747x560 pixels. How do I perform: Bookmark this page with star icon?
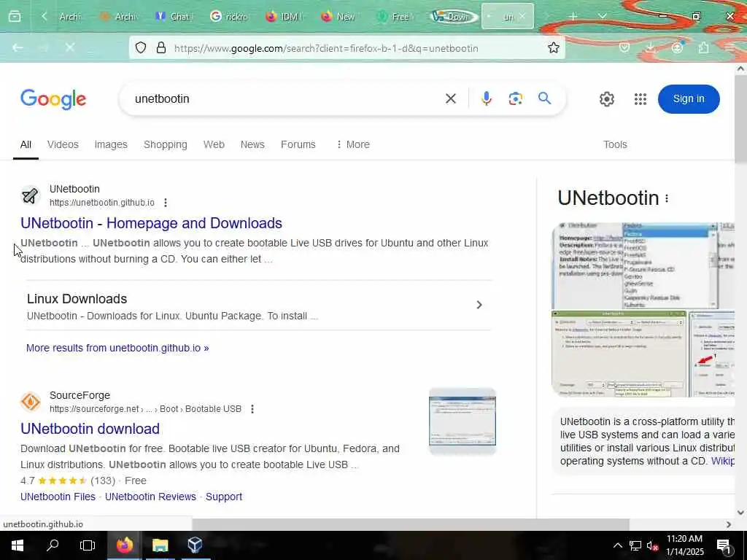(x=553, y=47)
